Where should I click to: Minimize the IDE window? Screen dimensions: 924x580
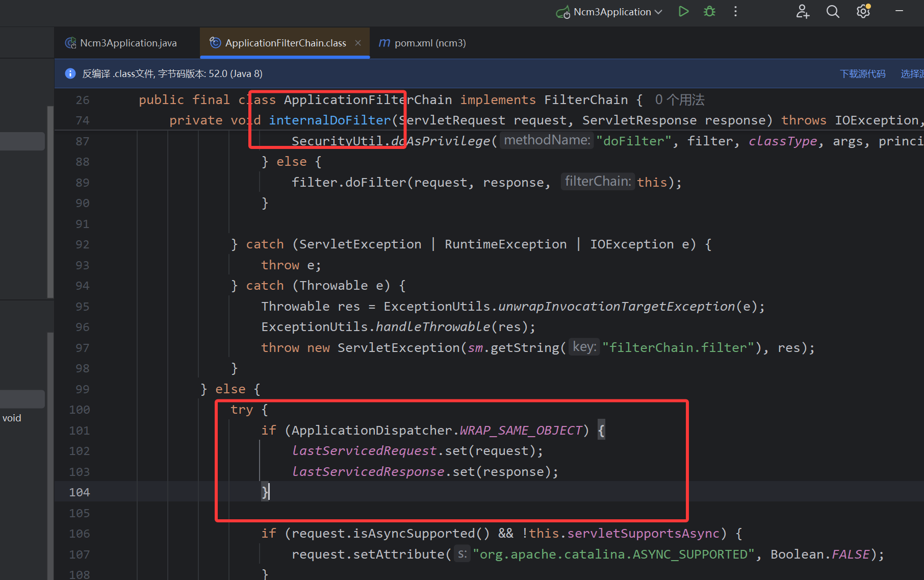pos(900,11)
